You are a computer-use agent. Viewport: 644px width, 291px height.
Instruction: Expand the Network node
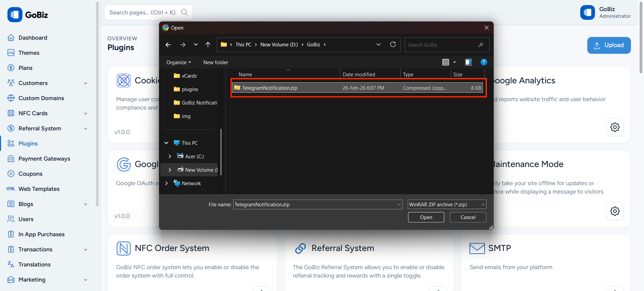coord(166,183)
